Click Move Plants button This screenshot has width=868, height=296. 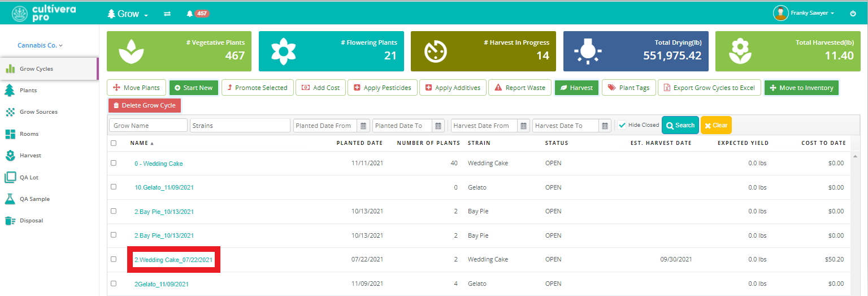(x=137, y=88)
